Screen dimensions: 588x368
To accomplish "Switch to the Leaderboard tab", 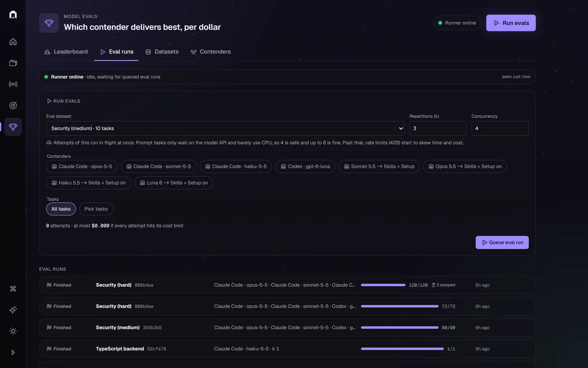I will 66,52.
